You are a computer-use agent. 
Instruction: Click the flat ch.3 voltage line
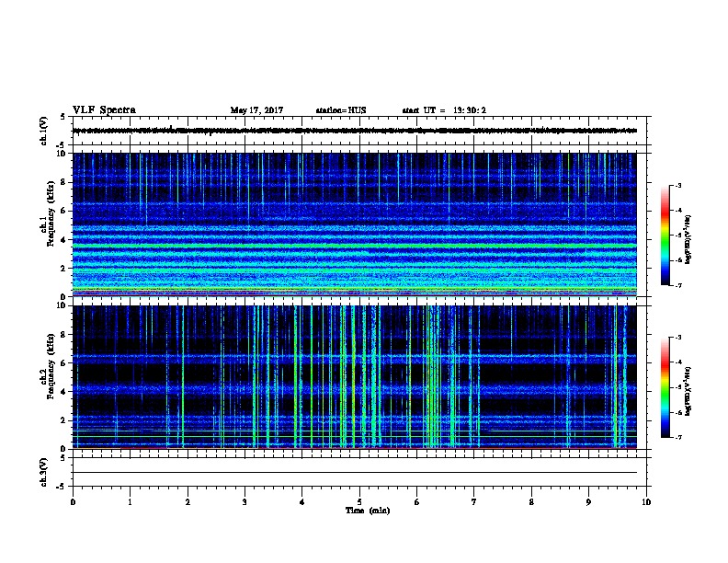[355, 473]
